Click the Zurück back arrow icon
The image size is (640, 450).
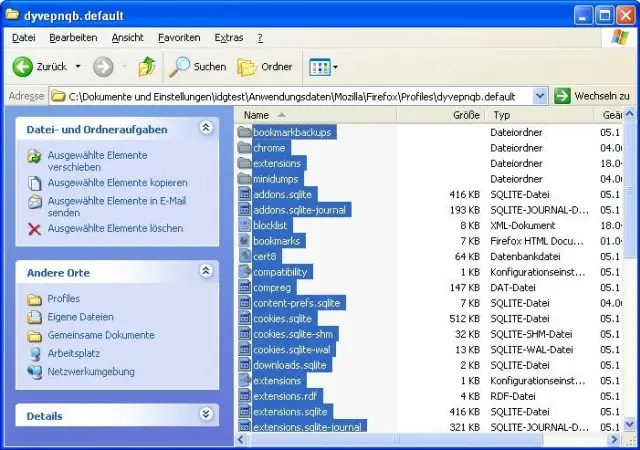click(23, 67)
